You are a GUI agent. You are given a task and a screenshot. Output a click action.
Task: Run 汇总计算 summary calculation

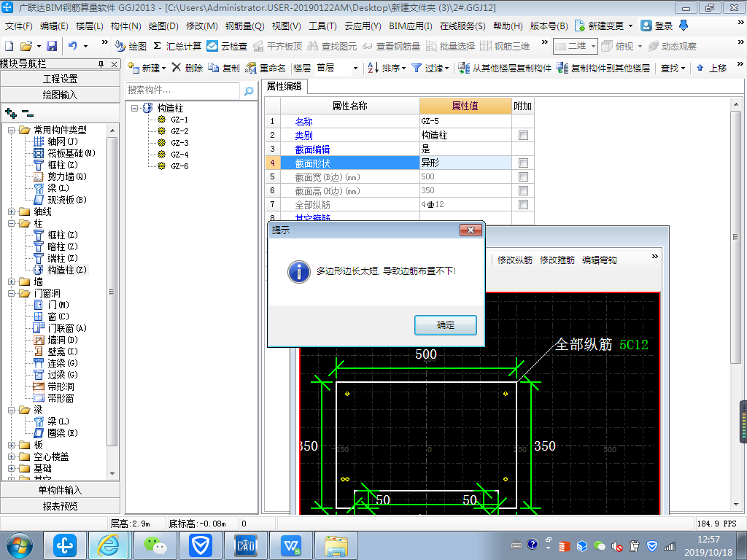pos(177,46)
